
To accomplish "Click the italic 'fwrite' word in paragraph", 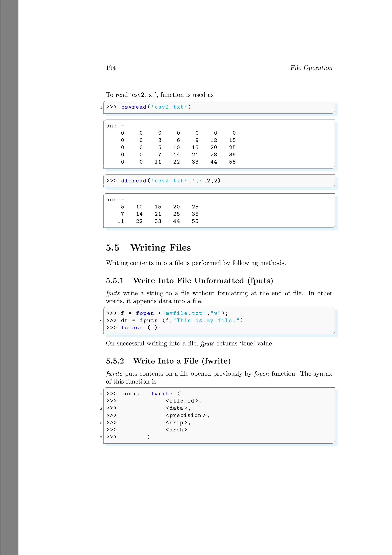I will [x=114, y=374].
